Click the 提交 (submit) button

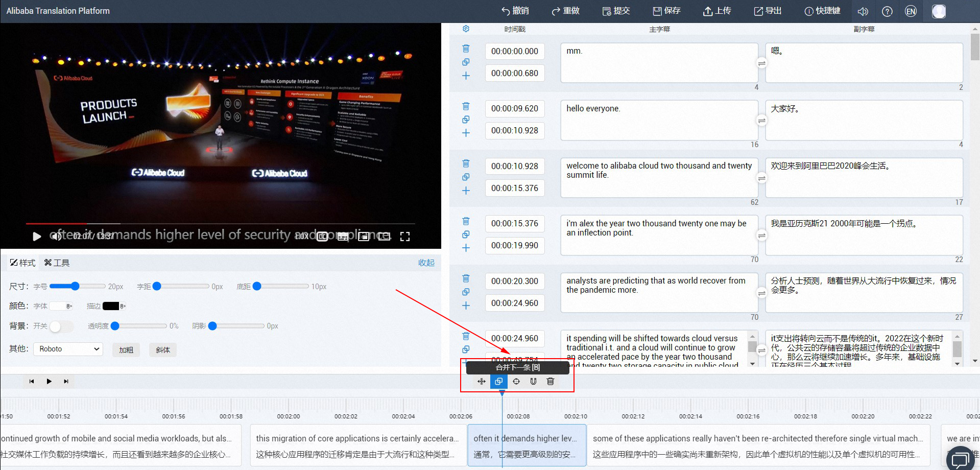coord(616,11)
